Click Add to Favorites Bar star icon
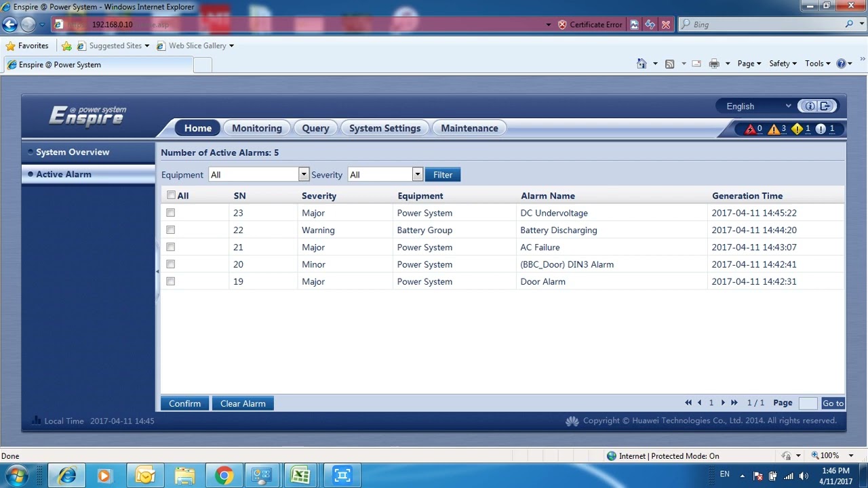The height and width of the screenshot is (488, 868). (x=66, y=46)
